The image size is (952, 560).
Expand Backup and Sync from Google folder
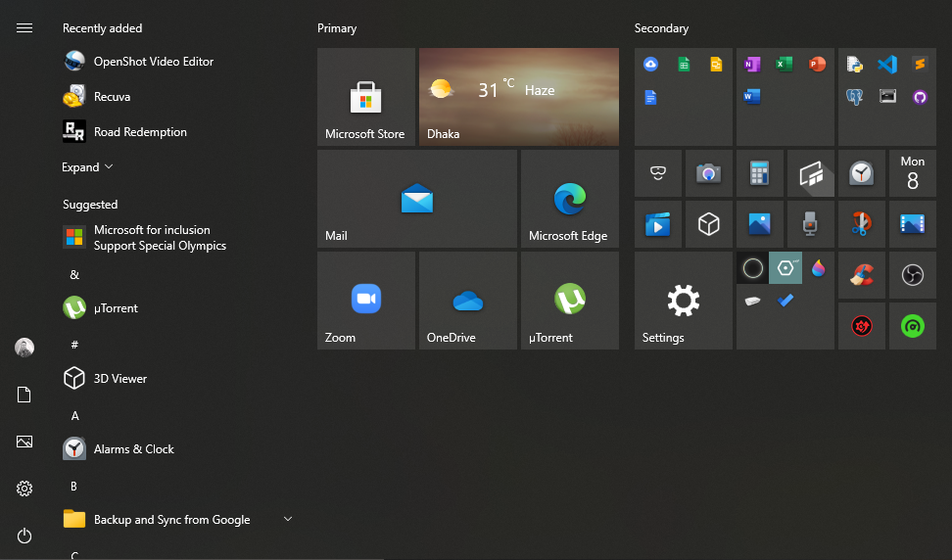288,519
